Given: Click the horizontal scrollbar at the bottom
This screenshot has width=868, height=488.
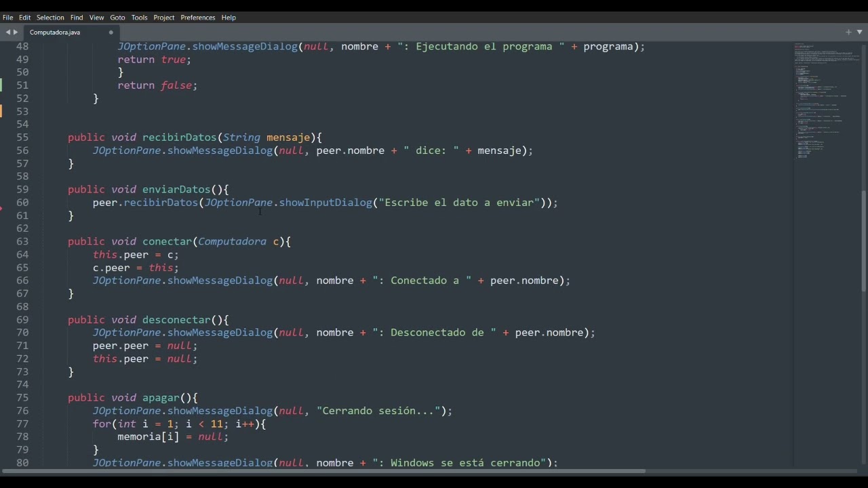Looking at the screenshot, I should coord(324,471).
